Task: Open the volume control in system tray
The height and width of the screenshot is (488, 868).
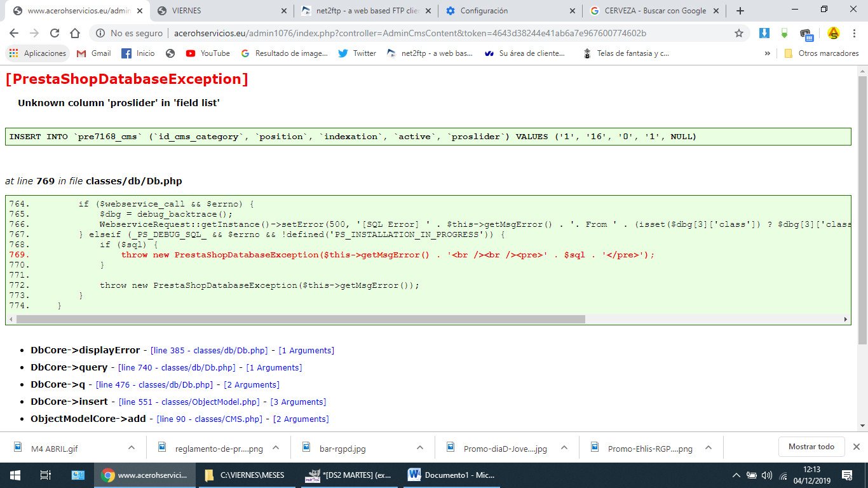Action: pyautogui.click(x=766, y=475)
